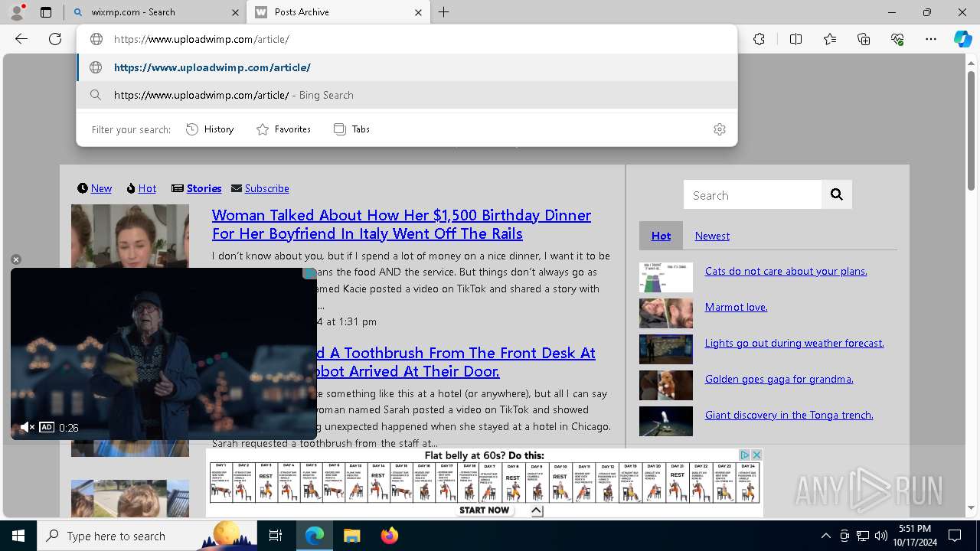Close the Posts Archive tab
Image resolution: width=980 pixels, height=551 pixels.
point(418,12)
